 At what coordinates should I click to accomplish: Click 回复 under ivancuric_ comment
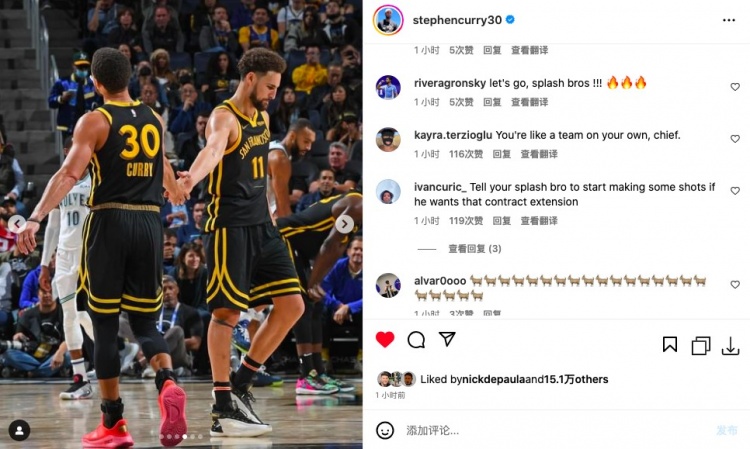[x=501, y=221]
